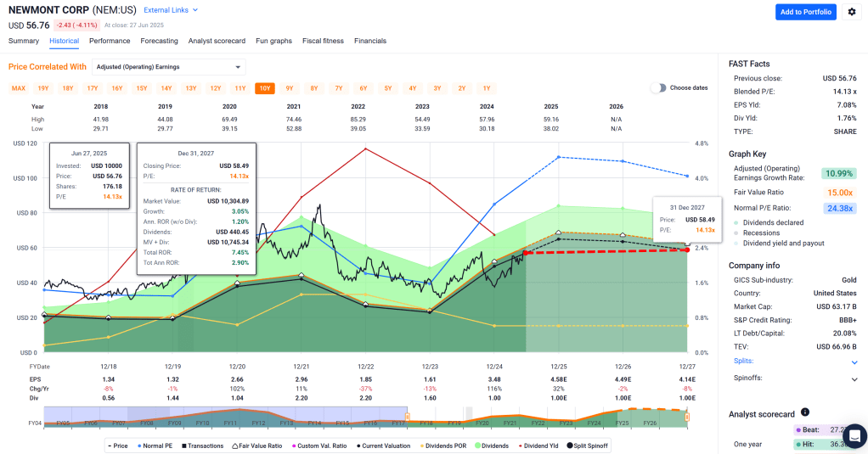The width and height of the screenshot is (868, 454).
Task: Open the settings gear icon
Action: point(852,12)
